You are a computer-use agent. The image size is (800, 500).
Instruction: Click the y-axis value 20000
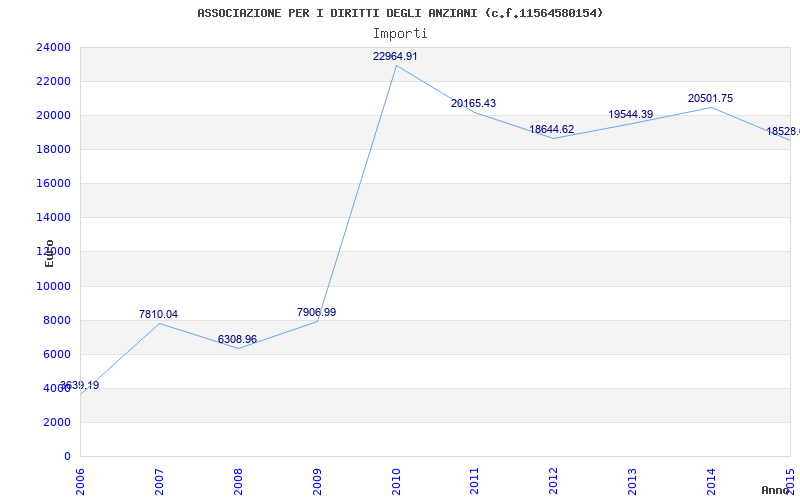[x=53, y=115]
